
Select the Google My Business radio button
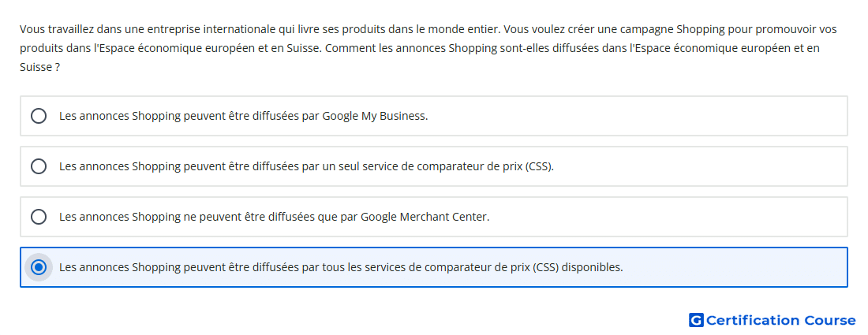pyautogui.click(x=38, y=116)
